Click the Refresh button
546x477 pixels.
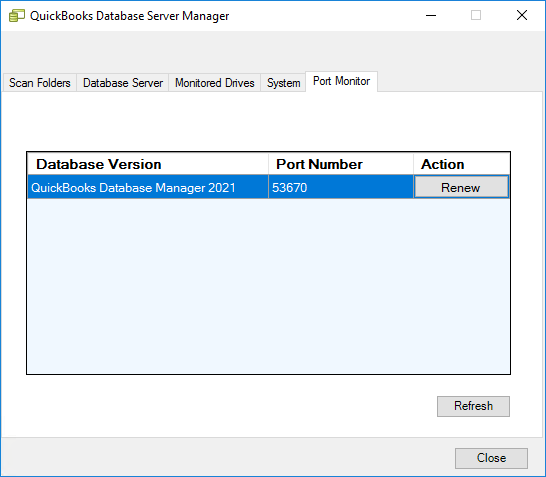pos(473,406)
